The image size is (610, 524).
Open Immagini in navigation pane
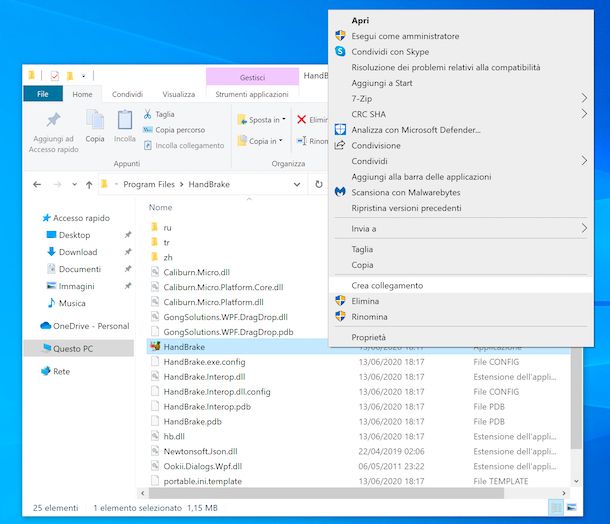pyautogui.click(x=70, y=286)
